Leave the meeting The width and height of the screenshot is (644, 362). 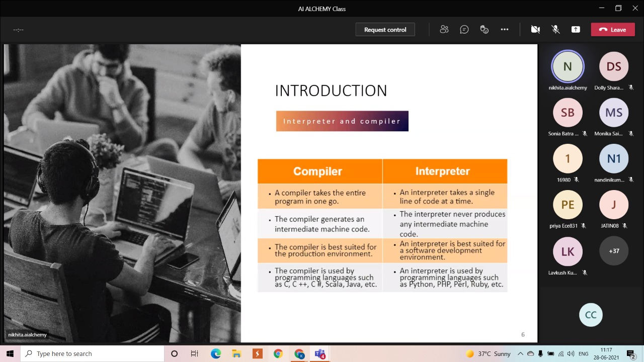pos(612,30)
